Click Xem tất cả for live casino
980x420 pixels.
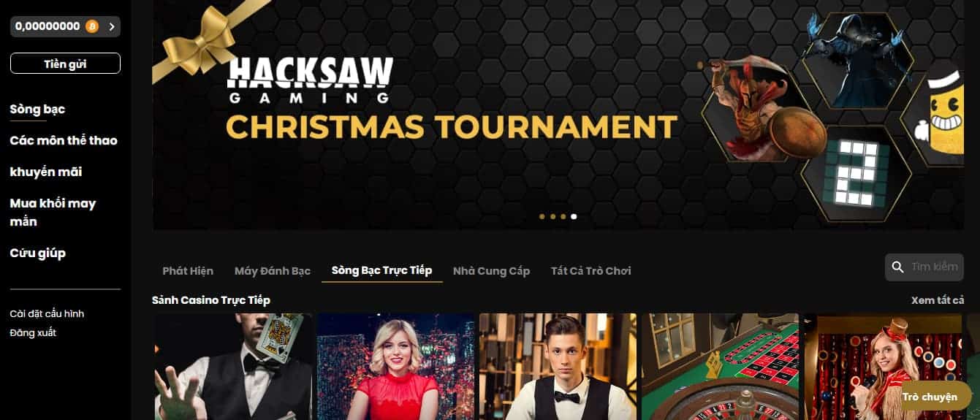coord(938,300)
